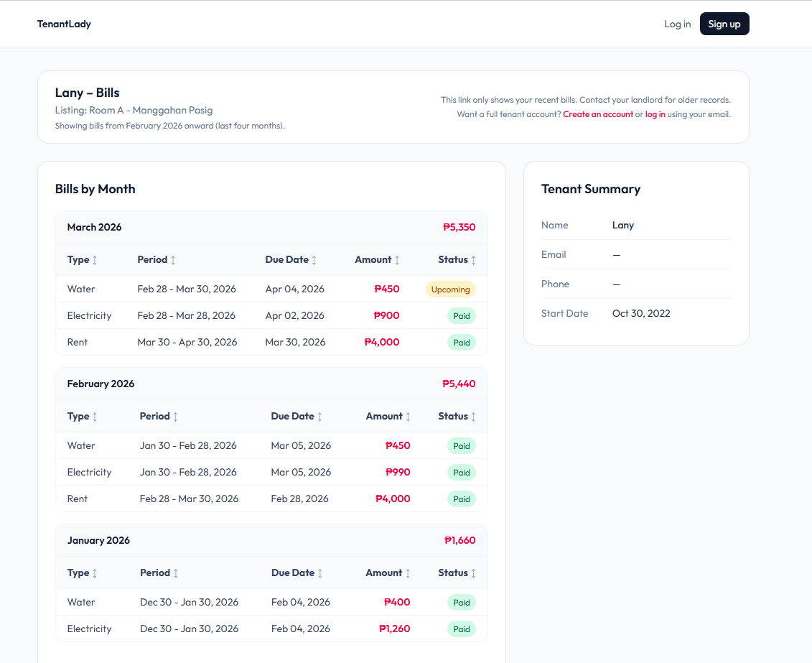Click Period sort arrows in January 2026 table
The image size is (812, 663).
(175, 573)
